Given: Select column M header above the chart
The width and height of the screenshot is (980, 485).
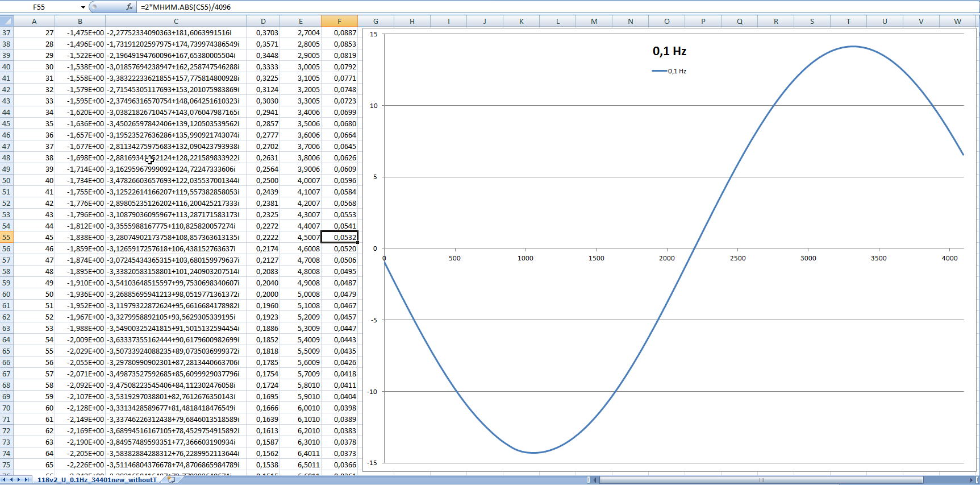Looking at the screenshot, I should (x=594, y=21).
